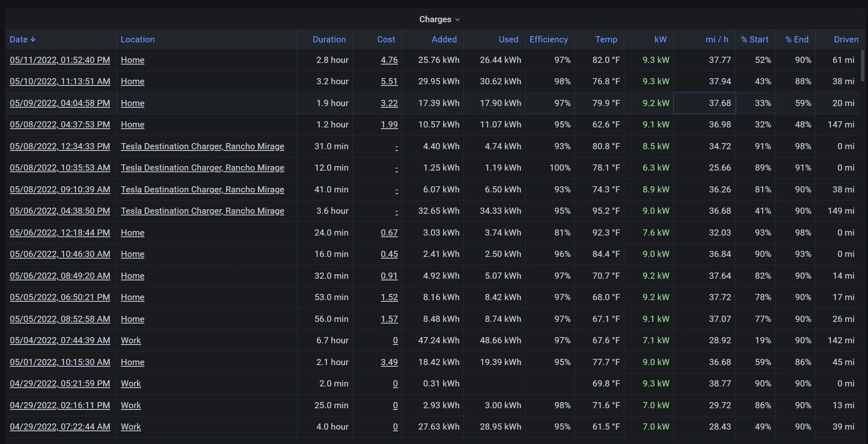Image resolution: width=868 pixels, height=444 pixels.
Task: Sort by the Date column header
Action: [x=23, y=39]
